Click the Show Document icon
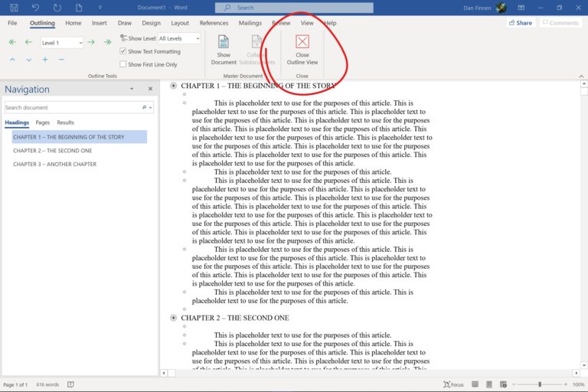 pyautogui.click(x=224, y=43)
